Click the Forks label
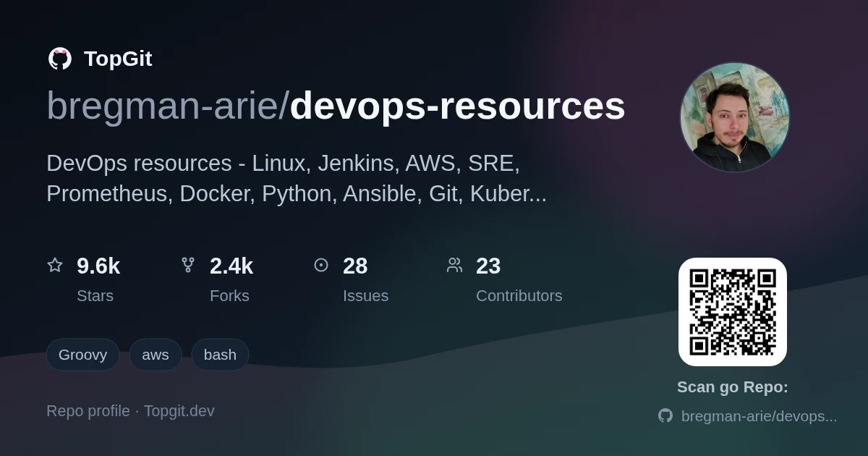 pos(229,296)
